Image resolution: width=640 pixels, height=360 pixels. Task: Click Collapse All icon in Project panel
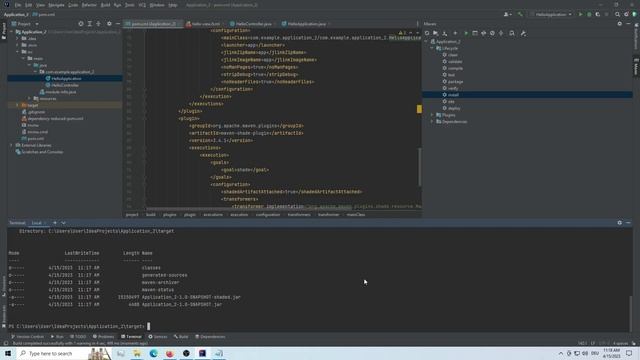[98, 24]
